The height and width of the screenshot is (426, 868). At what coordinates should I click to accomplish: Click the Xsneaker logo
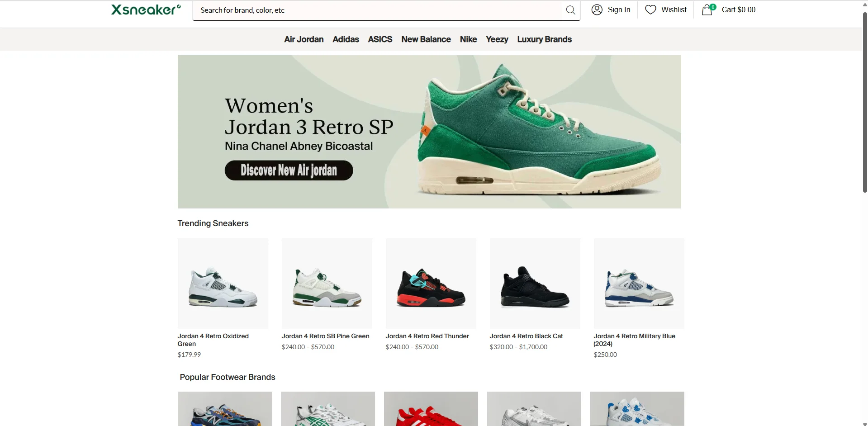coord(146,9)
